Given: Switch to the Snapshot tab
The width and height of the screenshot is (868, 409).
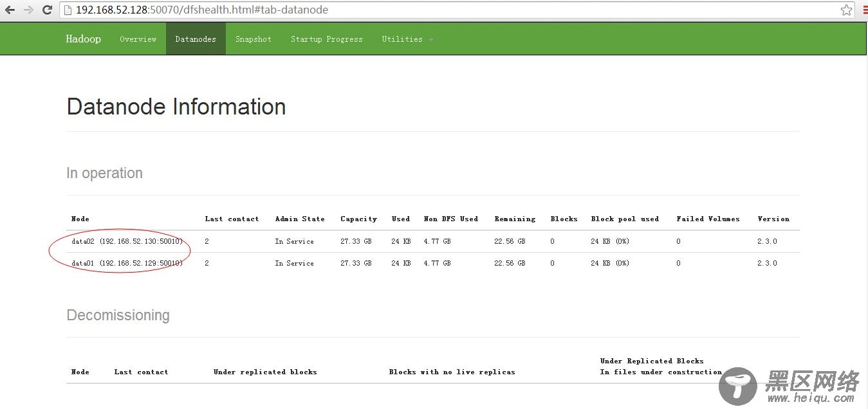Looking at the screenshot, I should [x=254, y=39].
